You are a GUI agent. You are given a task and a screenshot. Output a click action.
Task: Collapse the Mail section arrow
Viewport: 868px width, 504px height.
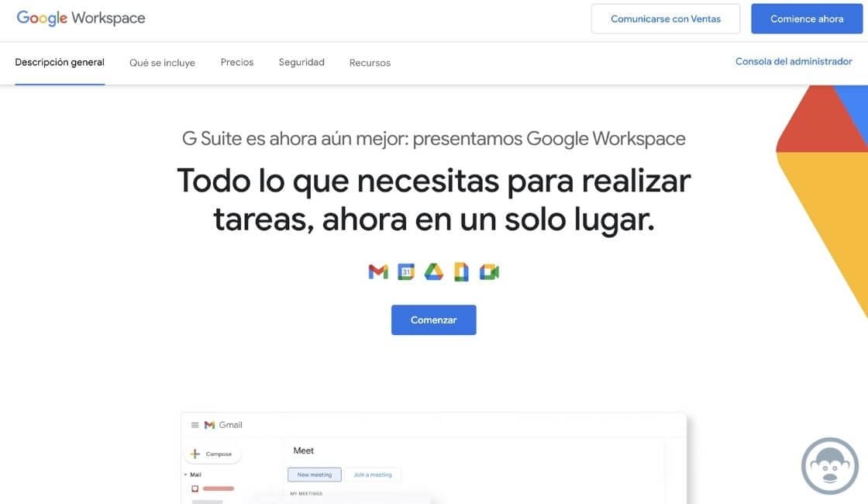coord(185,475)
